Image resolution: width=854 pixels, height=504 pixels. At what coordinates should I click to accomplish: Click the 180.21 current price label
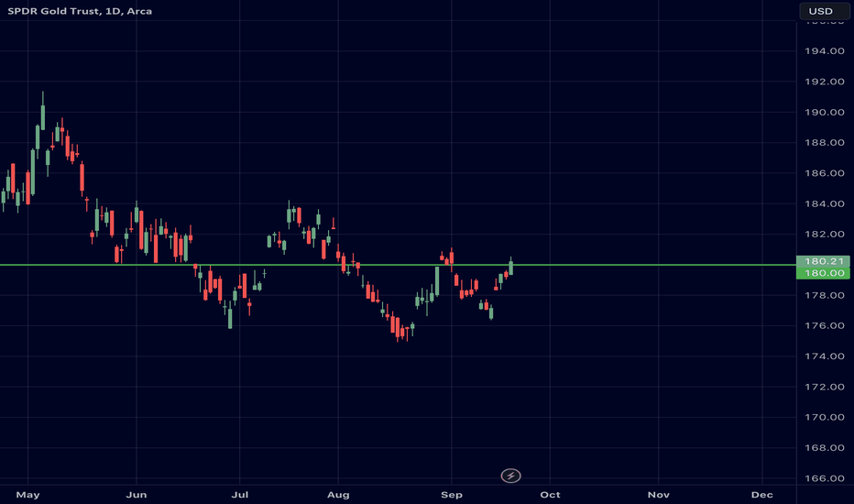coord(823,261)
